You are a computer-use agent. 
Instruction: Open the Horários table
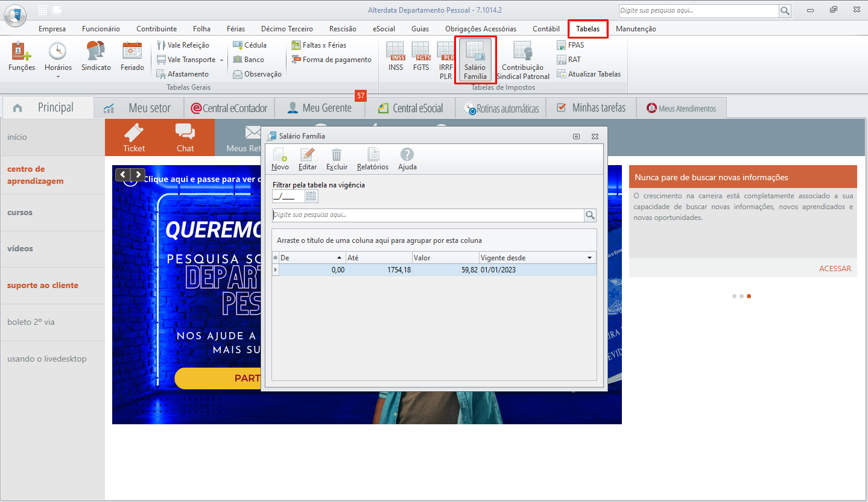coord(58,55)
